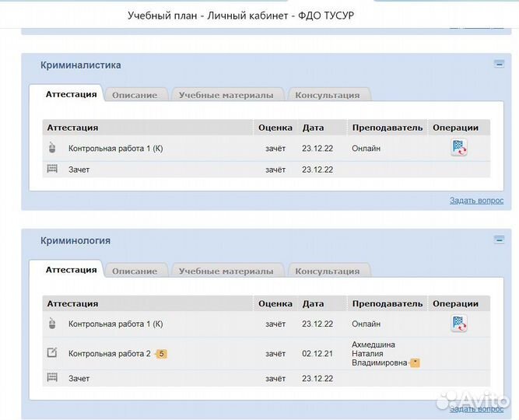Click edit icon beside Контрольная работа 2
Screen dimensions: 519x420
52,353
